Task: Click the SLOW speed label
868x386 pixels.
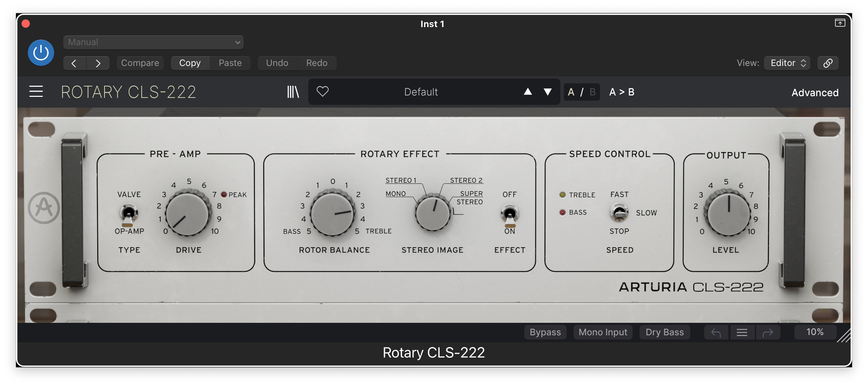Action: pyautogui.click(x=646, y=213)
